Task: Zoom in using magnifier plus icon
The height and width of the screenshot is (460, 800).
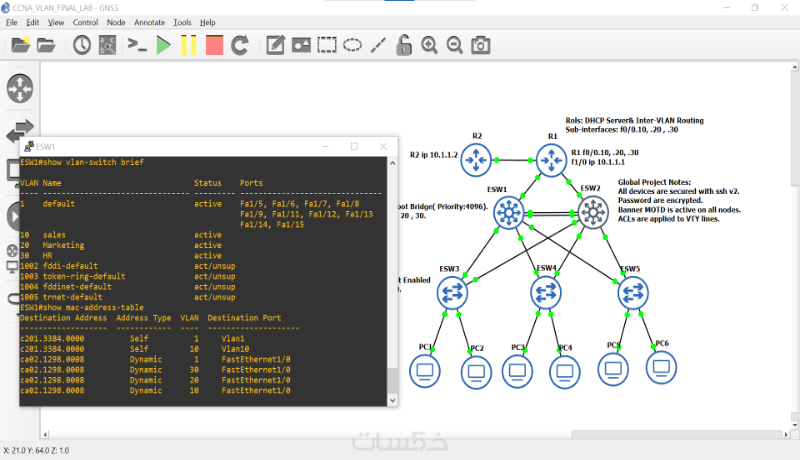Action: click(429, 45)
